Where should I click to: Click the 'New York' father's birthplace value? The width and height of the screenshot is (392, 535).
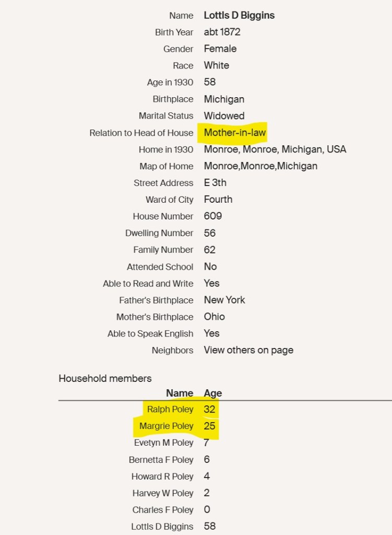[224, 300]
